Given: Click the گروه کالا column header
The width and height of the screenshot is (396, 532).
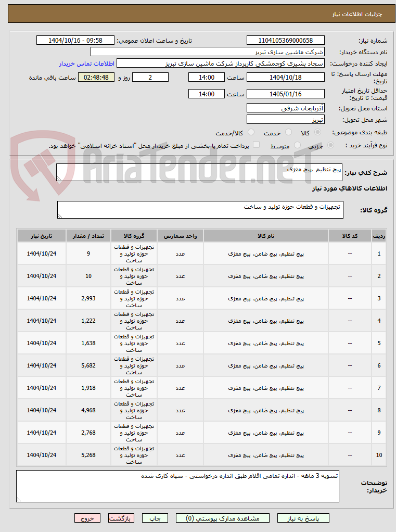Looking at the screenshot, I should (x=134, y=236).
